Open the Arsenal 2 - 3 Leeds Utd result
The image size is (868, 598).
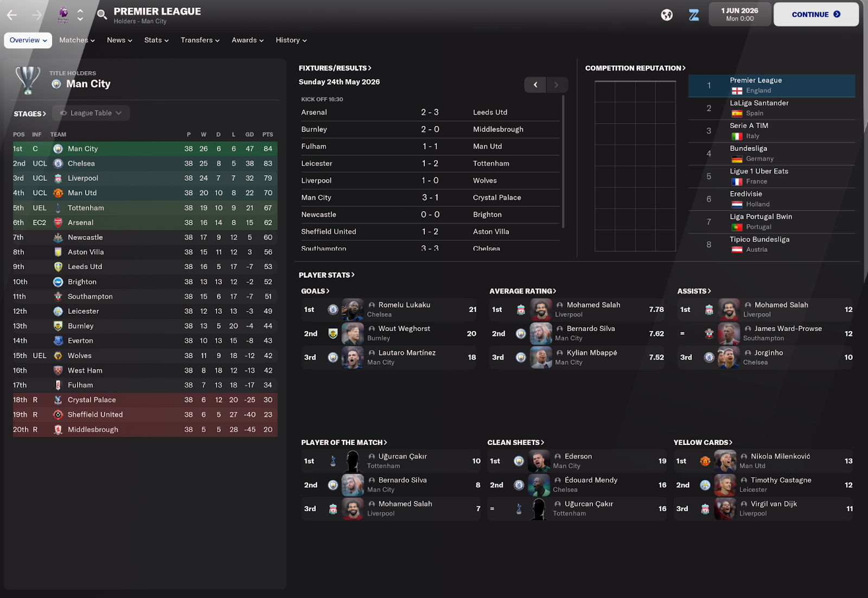tap(430, 112)
